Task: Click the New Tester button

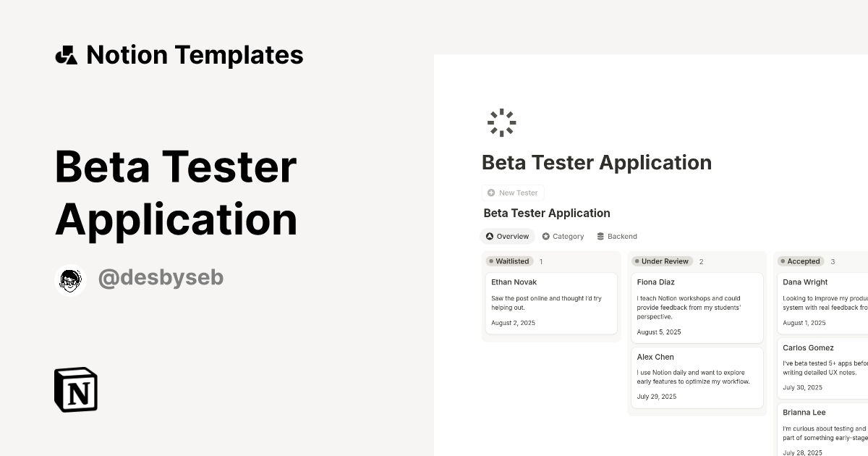Action: point(513,193)
